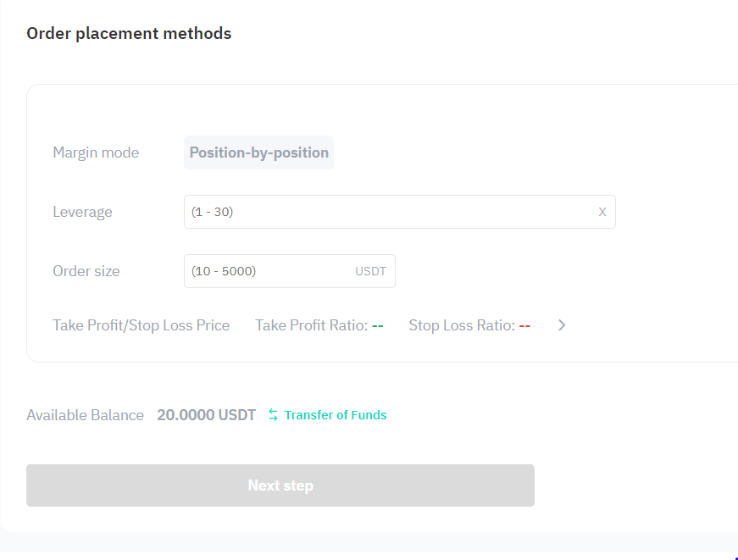Click the Order size label
This screenshot has height=560, width=738.
[x=86, y=271]
